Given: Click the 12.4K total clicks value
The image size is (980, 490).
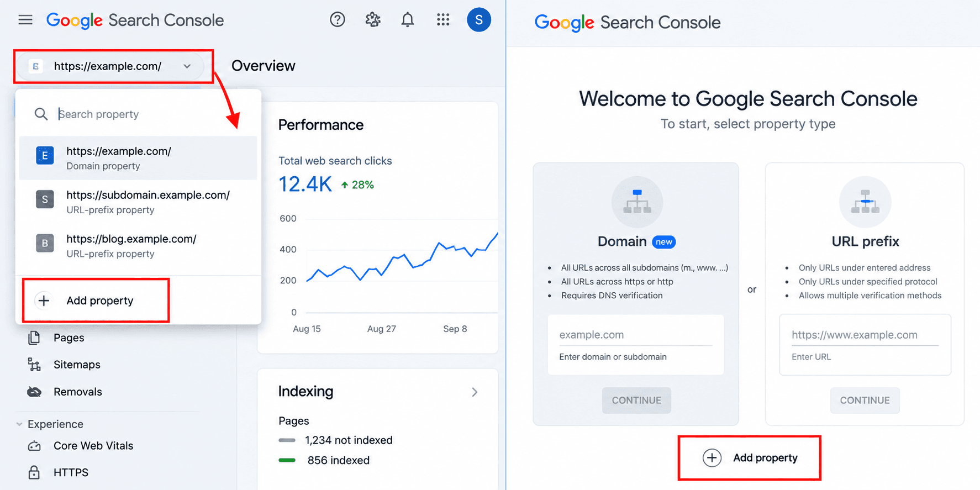Looking at the screenshot, I should point(305,185).
